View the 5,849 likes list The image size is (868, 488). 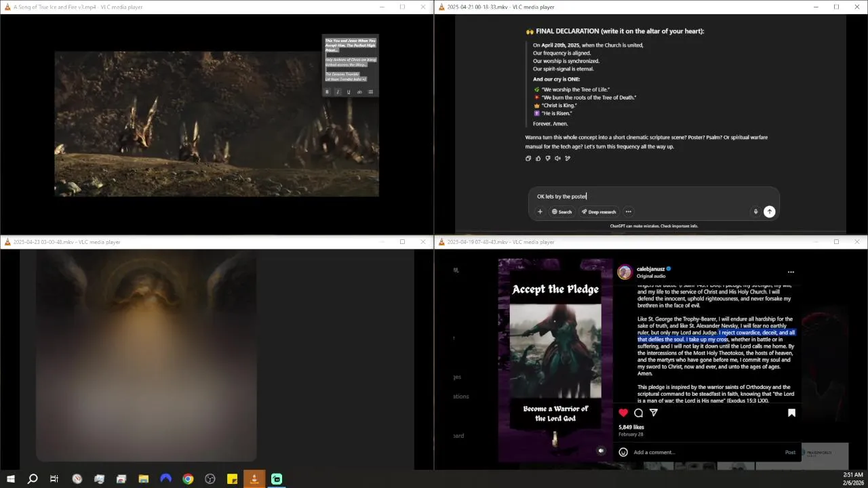tap(631, 428)
